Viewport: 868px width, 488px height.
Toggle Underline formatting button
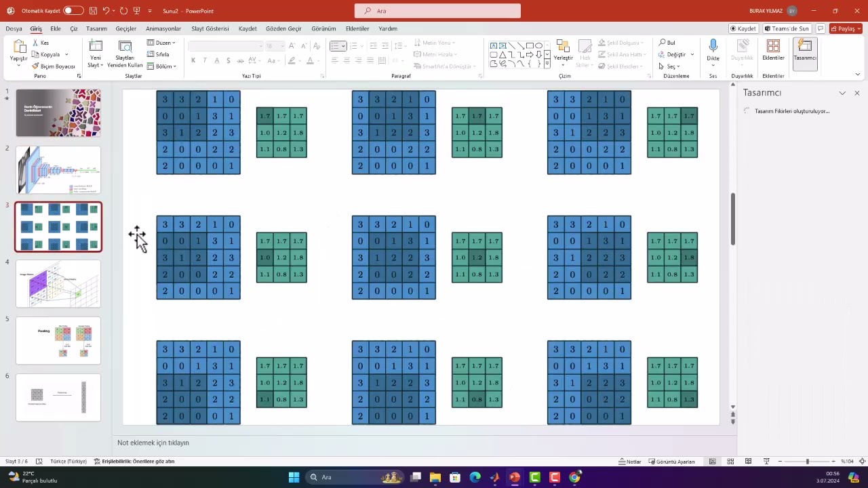pos(218,60)
